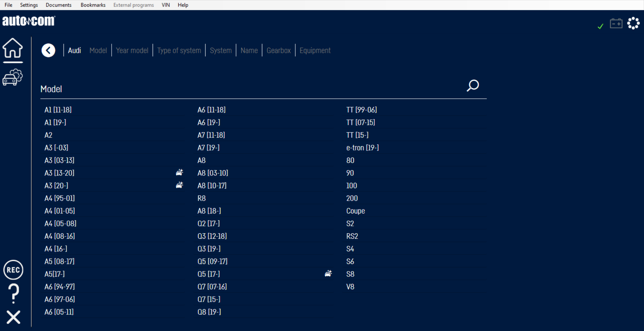Check the battery voltage icon
This screenshot has width=644, height=331.
[616, 23]
